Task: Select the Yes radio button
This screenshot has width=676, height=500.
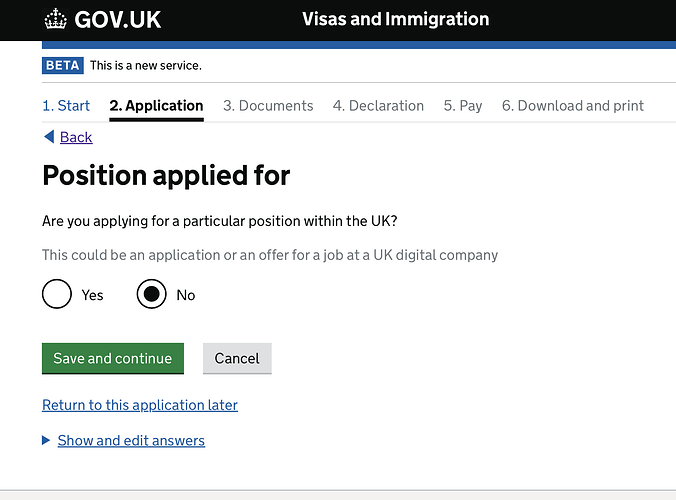Action: [57, 294]
